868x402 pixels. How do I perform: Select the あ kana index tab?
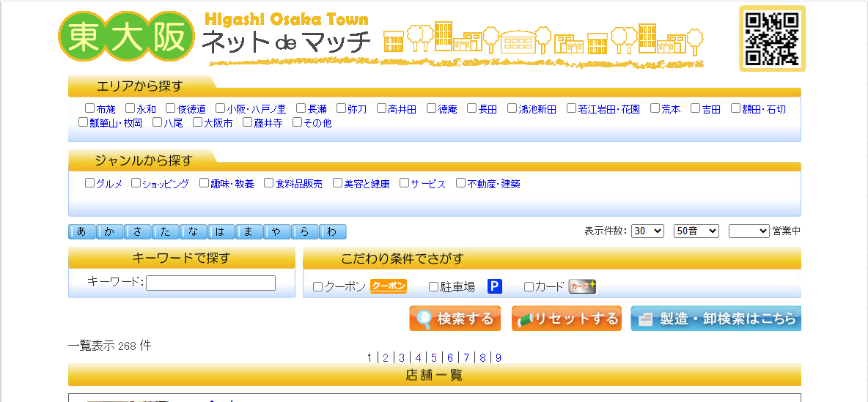pos(81,232)
